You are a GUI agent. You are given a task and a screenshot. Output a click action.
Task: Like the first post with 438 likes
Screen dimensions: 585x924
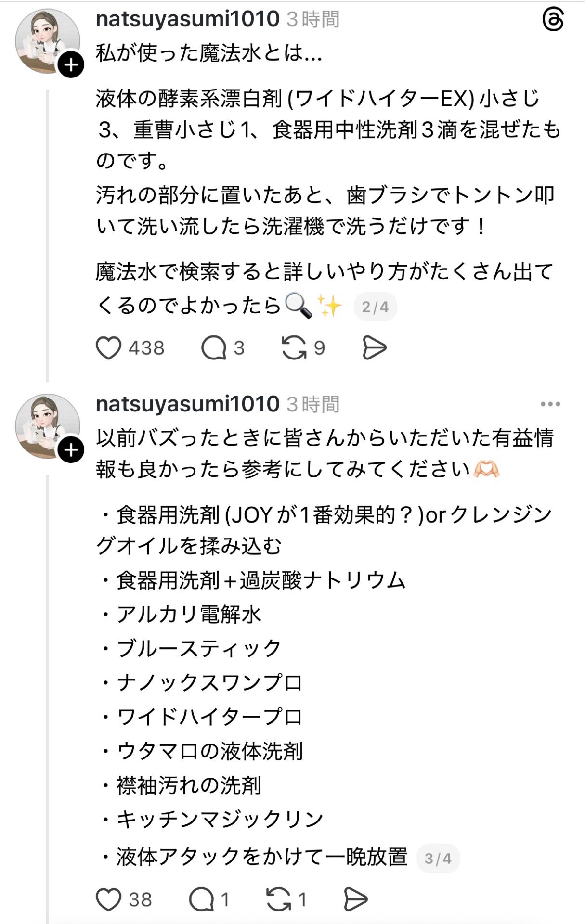109,348
